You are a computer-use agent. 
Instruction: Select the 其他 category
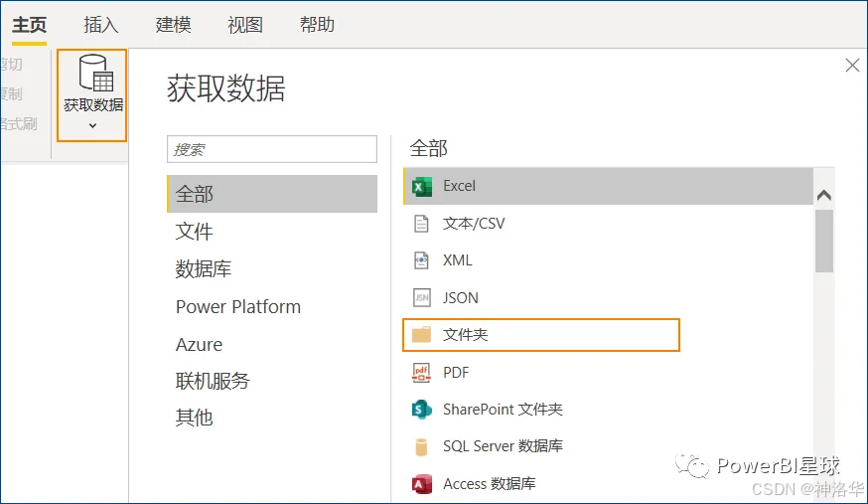(195, 418)
